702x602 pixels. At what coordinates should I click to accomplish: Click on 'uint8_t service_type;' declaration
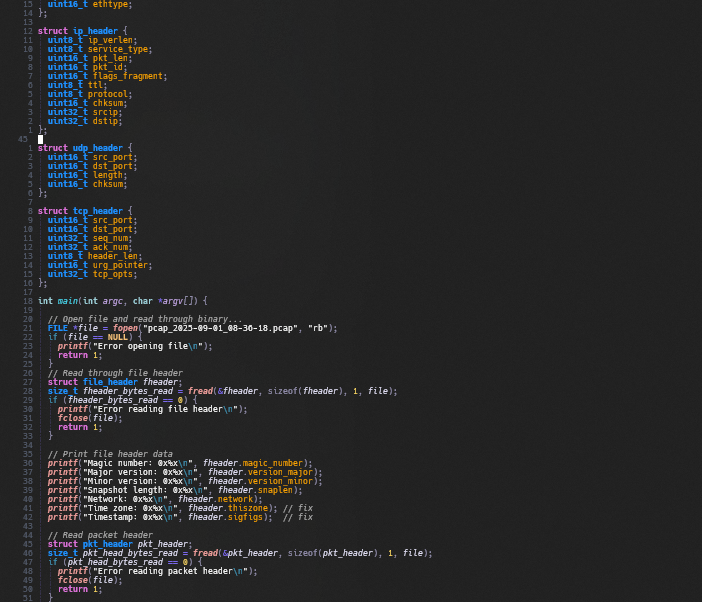click(x=100, y=49)
